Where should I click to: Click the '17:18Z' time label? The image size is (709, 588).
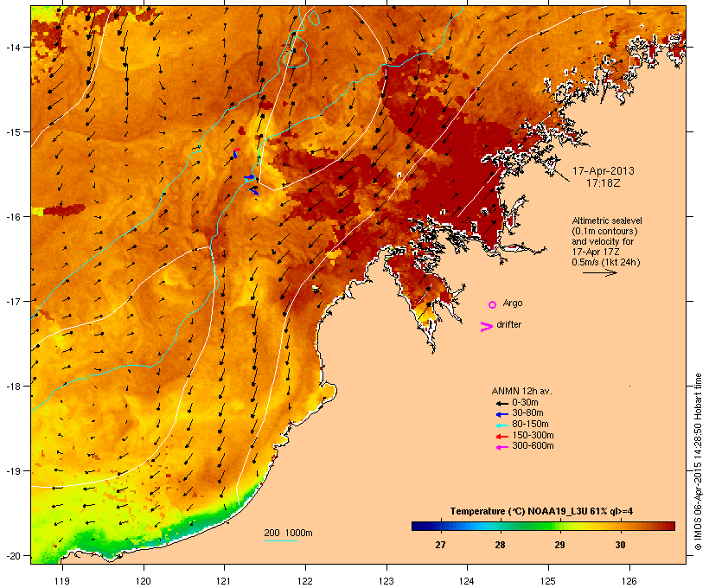pos(604,183)
